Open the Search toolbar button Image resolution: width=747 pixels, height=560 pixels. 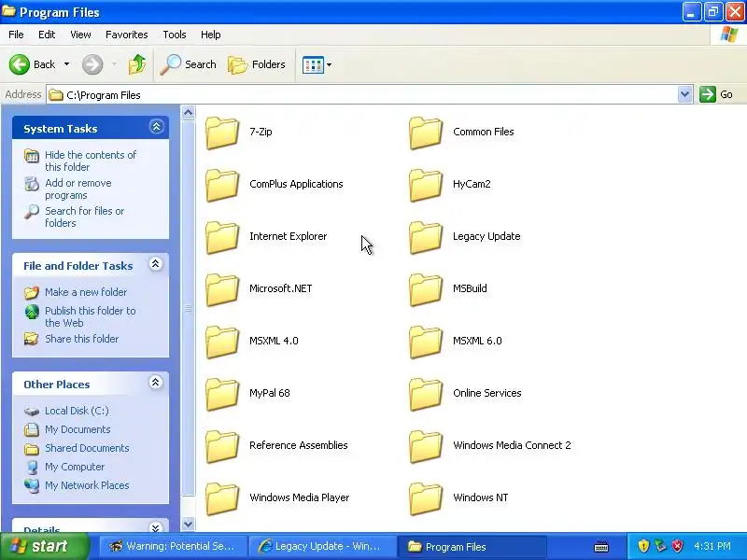click(x=189, y=64)
